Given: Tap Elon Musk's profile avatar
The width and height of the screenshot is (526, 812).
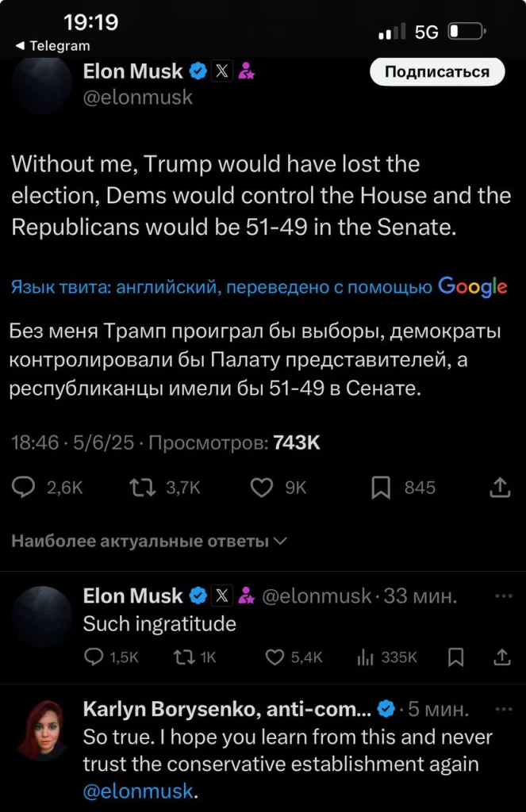Looking at the screenshot, I should coord(40,83).
